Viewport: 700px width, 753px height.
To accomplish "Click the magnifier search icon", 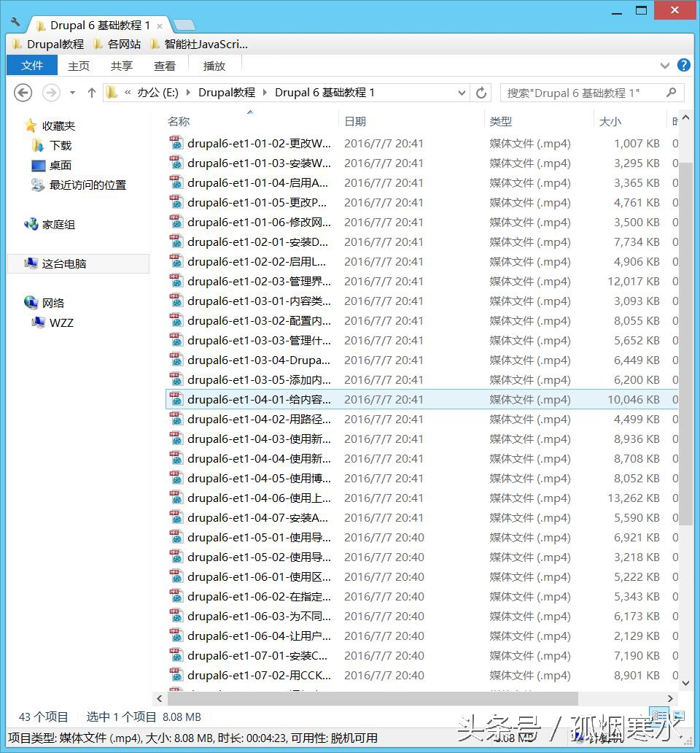I will [x=672, y=92].
